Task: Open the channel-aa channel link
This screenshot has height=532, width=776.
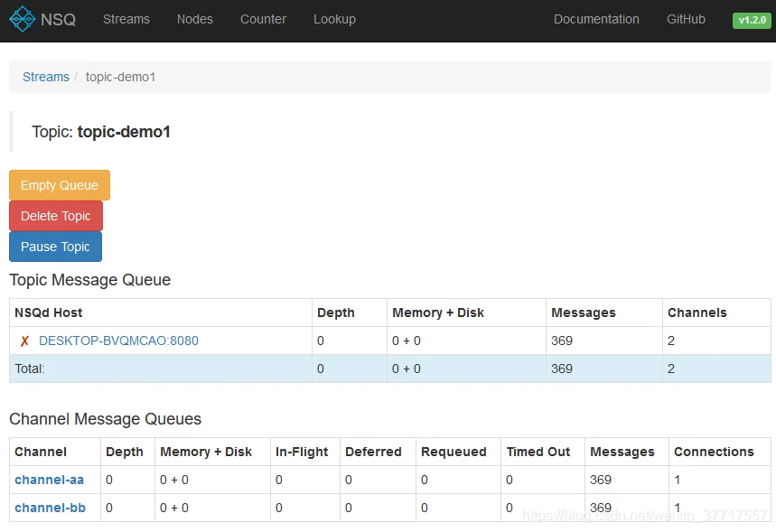Action: 50,480
